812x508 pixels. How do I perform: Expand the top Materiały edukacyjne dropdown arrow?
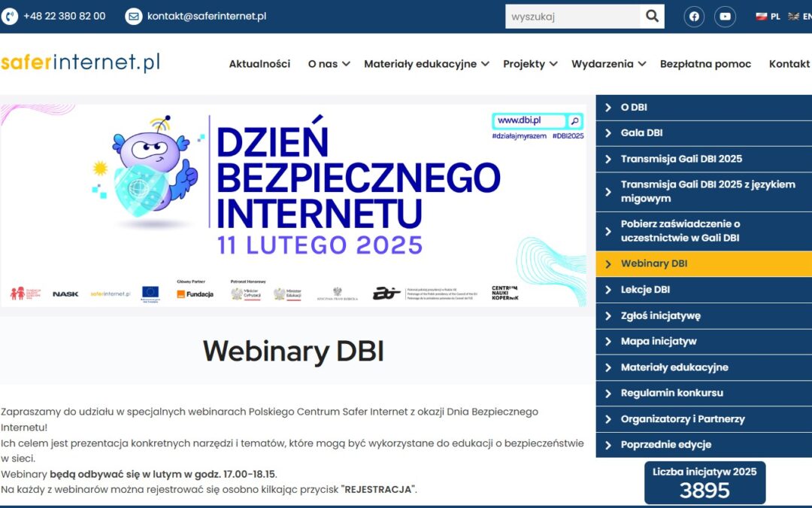pos(485,64)
